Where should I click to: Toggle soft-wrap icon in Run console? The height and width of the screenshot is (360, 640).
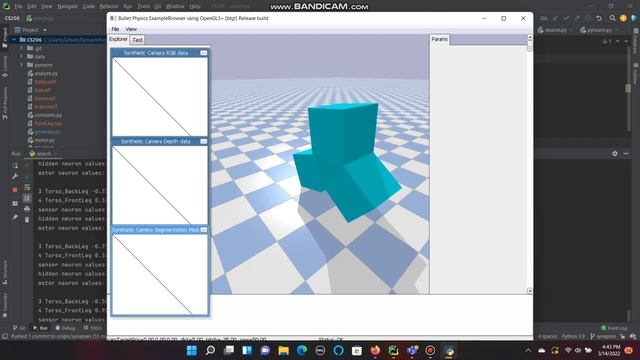27,187
